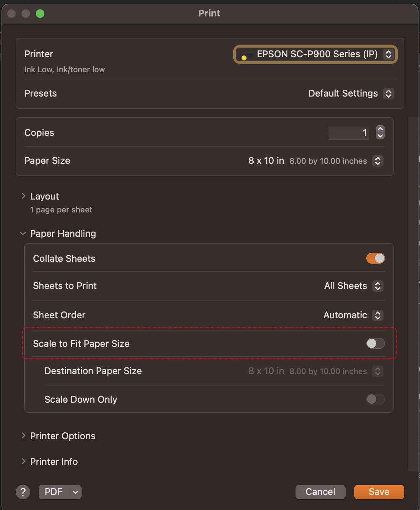The height and width of the screenshot is (510, 420).
Task: Click the Copies input field
Action: click(348, 132)
